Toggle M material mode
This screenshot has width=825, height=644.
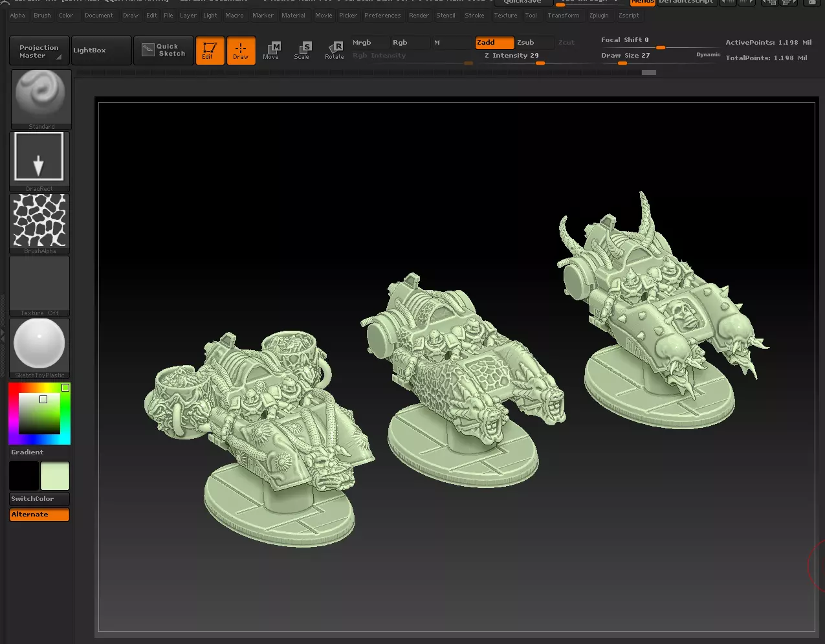coord(451,43)
